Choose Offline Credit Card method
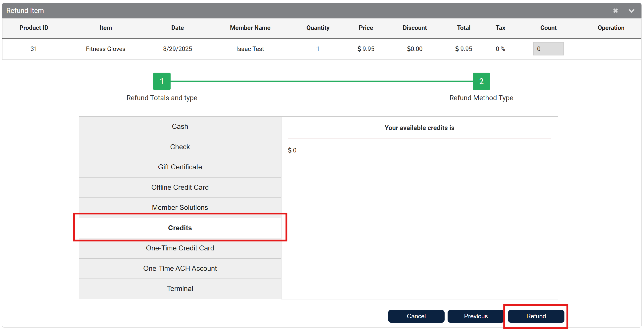This screenshot has height=329, width=644. point(180,187)
